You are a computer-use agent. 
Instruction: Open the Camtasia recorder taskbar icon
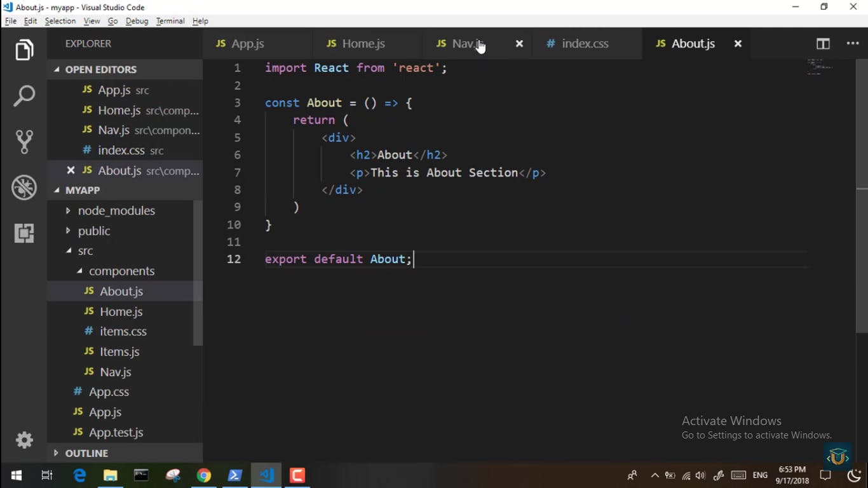(x=297, y=475)
